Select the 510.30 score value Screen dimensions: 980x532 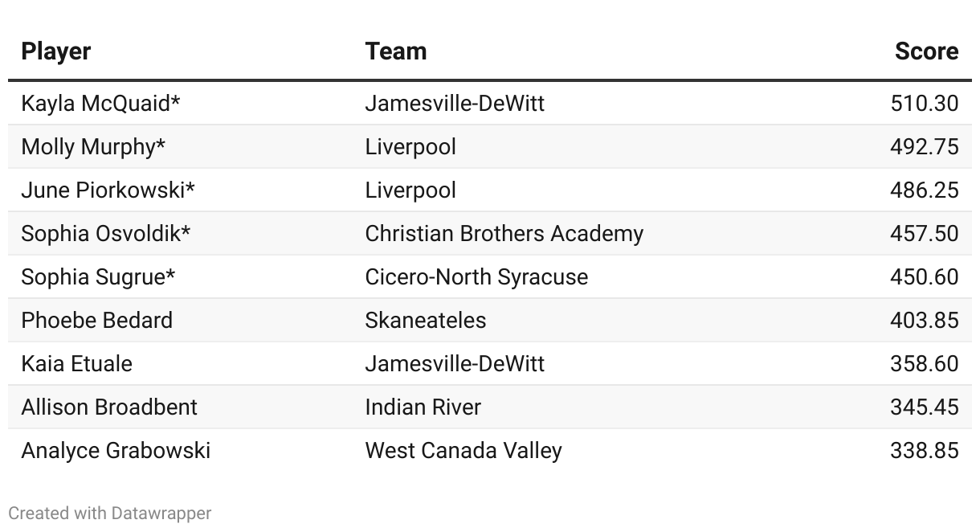pos(925,104)
